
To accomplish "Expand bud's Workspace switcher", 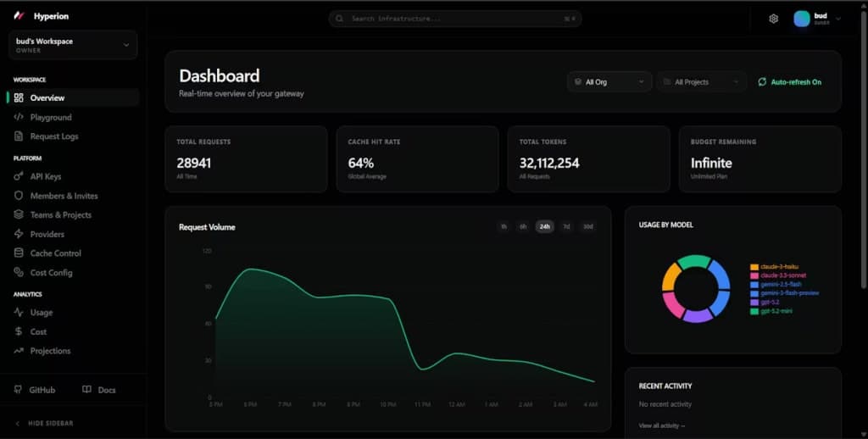I will [x=73, y=45].
